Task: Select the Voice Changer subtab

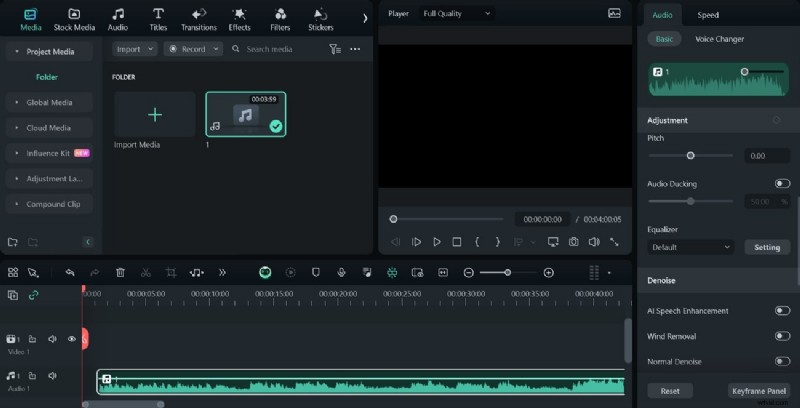Action: [x=719, y=39]
